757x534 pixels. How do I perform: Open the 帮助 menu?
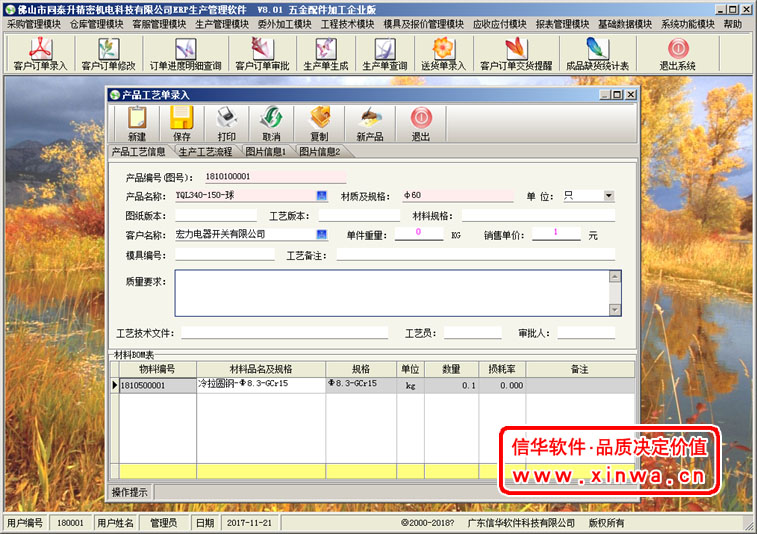[x=733, y=23]
